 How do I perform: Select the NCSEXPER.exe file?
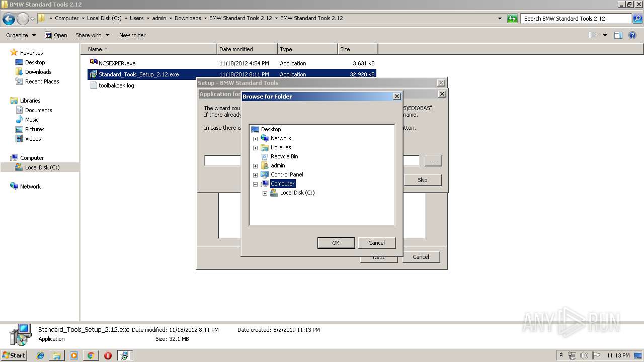click(x=117, y=63)
